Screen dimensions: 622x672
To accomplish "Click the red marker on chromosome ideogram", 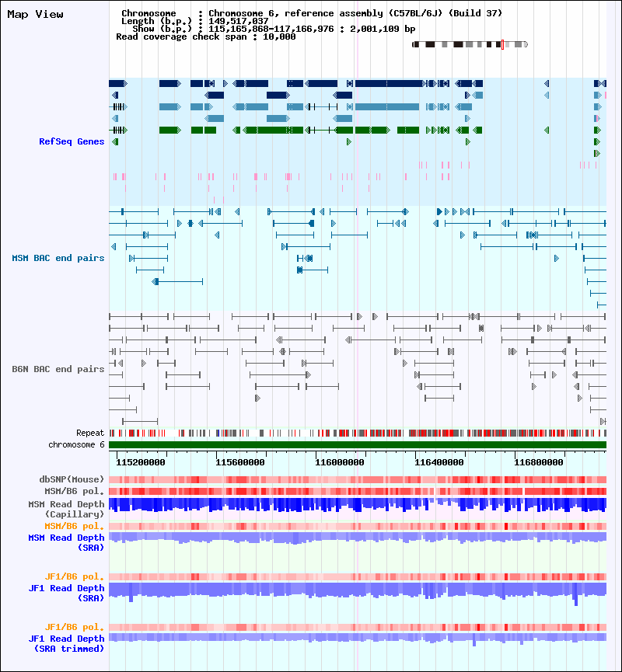I will 502,44.
